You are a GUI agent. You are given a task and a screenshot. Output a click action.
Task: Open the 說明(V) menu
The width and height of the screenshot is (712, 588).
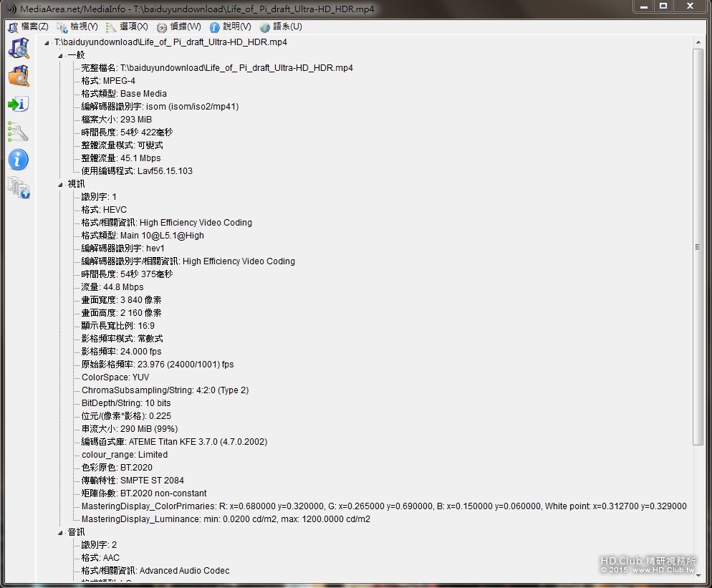(x=230, y=26)
